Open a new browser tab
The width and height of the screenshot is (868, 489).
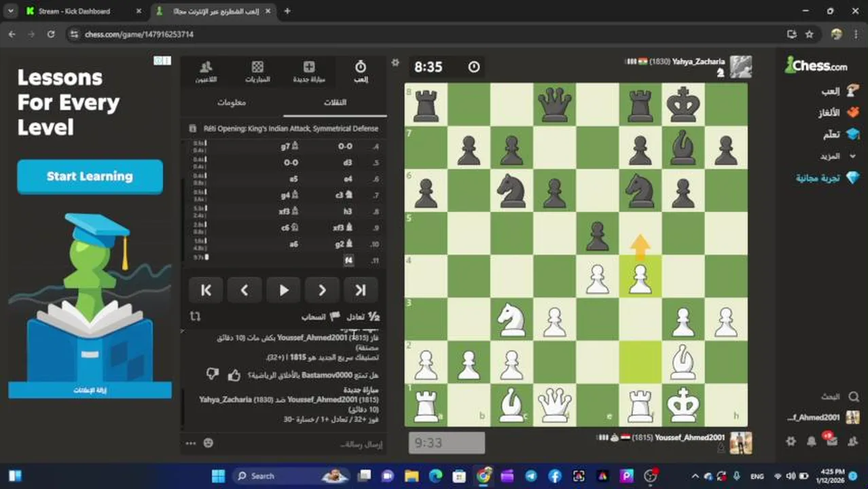pyautogui.click(x=287, y=11)
